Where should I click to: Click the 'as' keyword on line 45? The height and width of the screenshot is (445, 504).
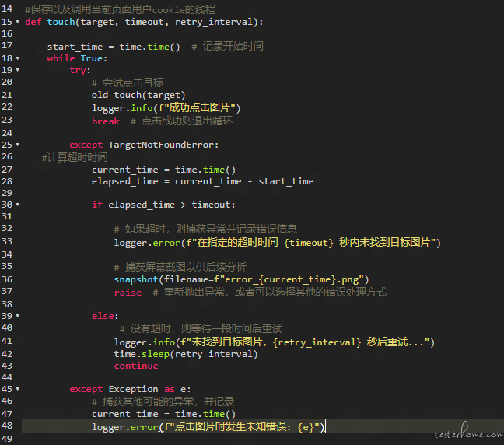point(170,389)
